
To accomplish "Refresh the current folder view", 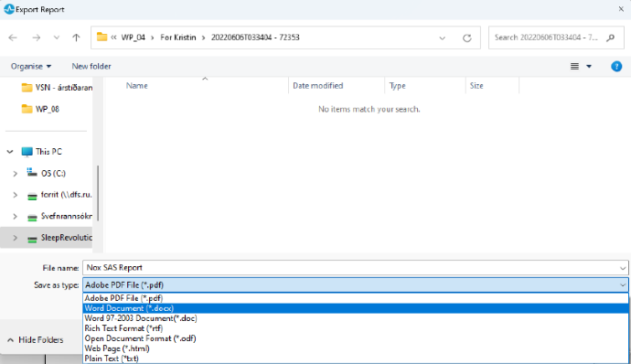I will [466, 37].
